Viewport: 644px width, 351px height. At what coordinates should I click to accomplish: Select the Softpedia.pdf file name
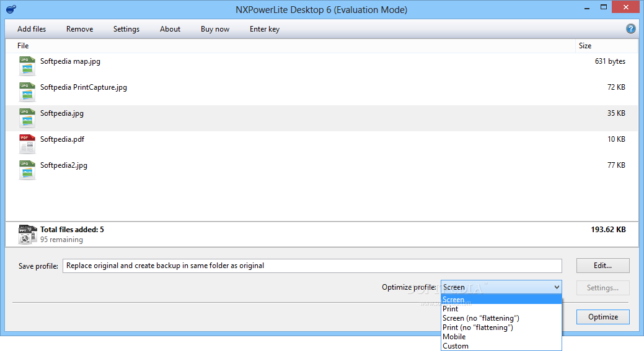(62, 139)
